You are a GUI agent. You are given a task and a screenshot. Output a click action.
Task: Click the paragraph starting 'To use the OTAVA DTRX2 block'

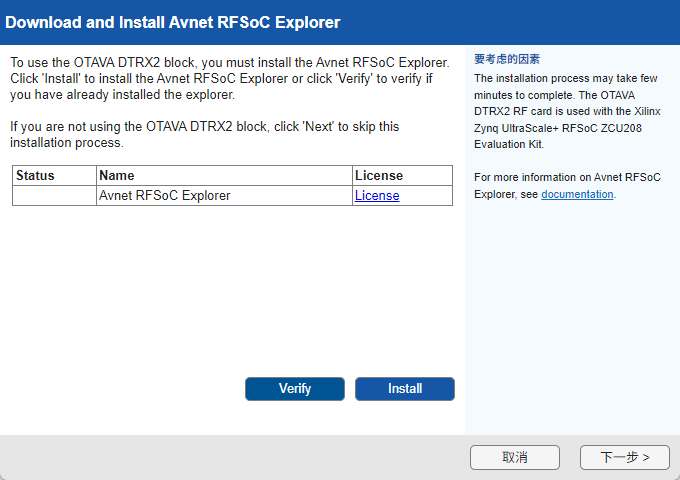tap(229, 78)
